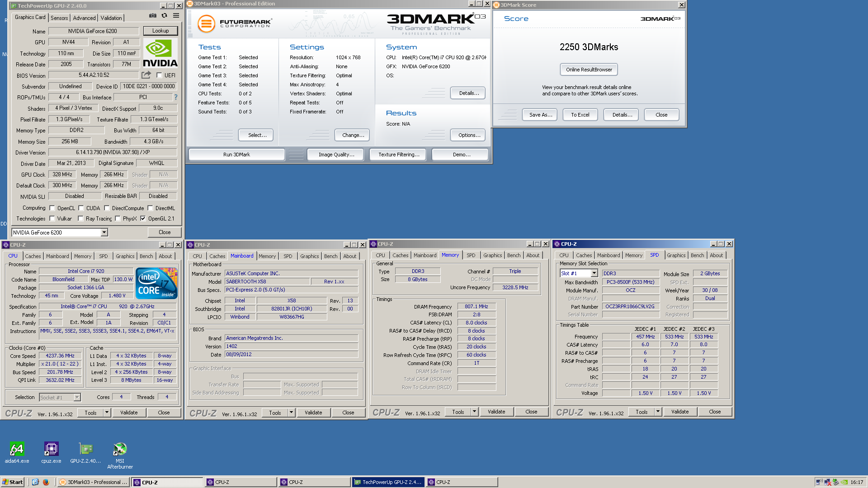Toggle the PhysX checkbox
The height and width of the screenshot is (488, 868).
(x=118, y=219)
